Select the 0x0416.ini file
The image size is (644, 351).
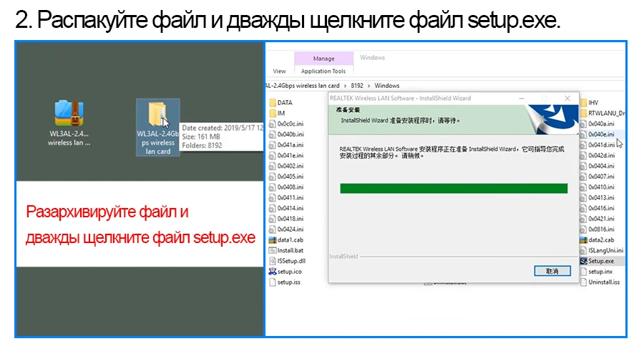tap(597, 208)
